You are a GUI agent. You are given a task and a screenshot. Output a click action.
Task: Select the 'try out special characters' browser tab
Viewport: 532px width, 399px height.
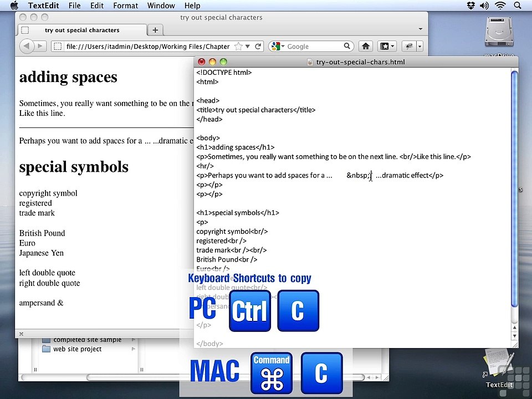(82, 30)
